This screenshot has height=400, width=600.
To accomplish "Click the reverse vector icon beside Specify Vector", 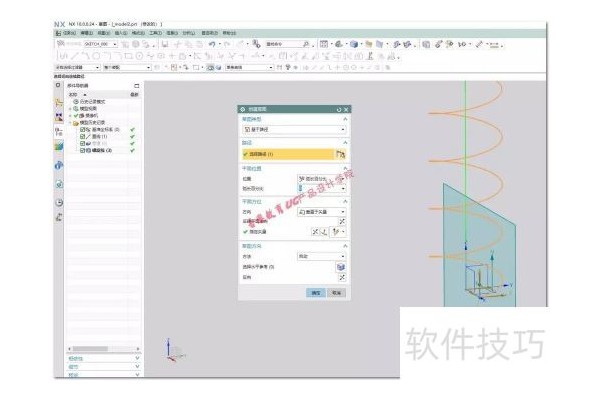I will [x=315, y=232].
